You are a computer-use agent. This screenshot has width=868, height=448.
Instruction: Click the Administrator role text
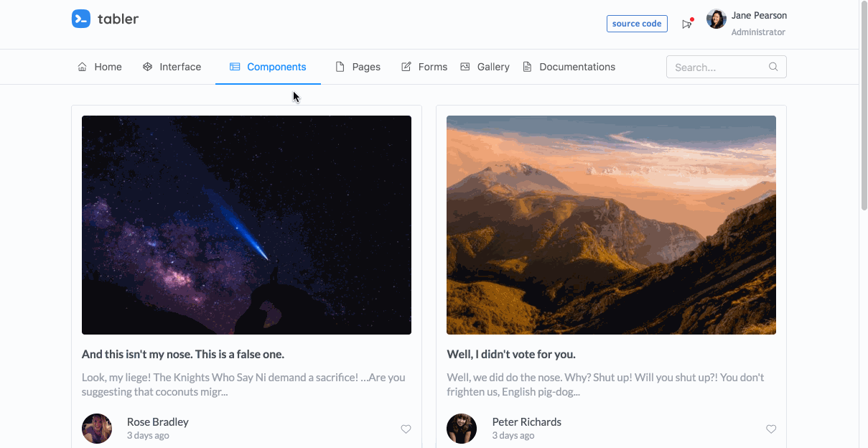[x=758, y=32]
